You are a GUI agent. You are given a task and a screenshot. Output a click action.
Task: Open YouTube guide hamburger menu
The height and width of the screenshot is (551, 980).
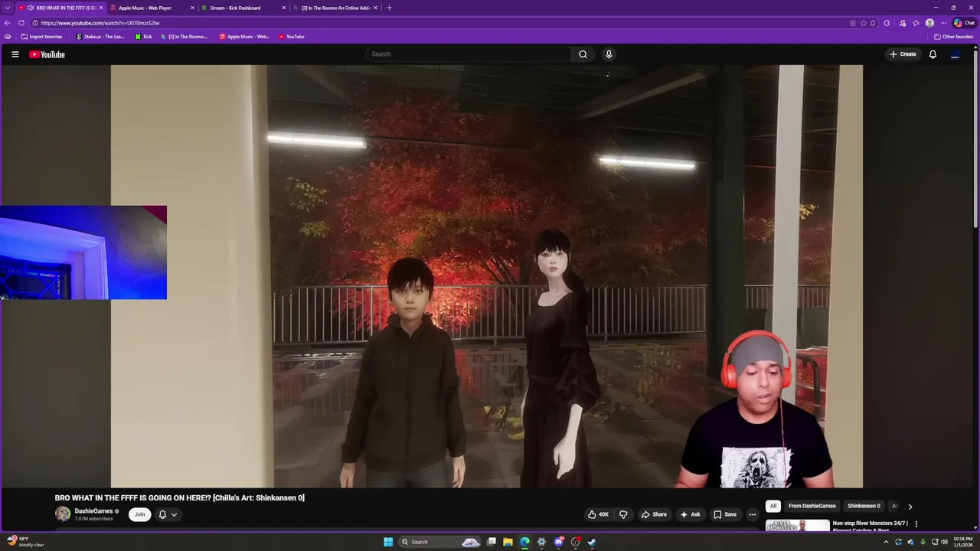coord(15,54)
